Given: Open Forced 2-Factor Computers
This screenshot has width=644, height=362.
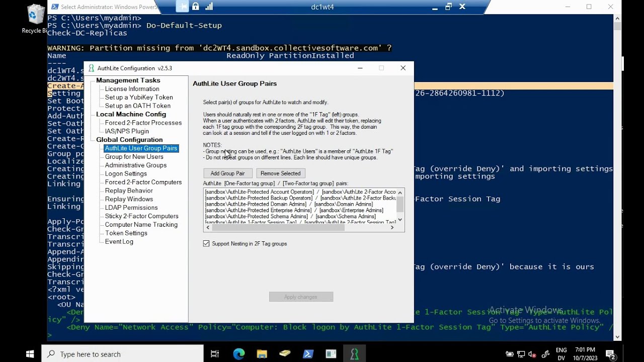Looking at the screenshot, I should coord(143,183).
